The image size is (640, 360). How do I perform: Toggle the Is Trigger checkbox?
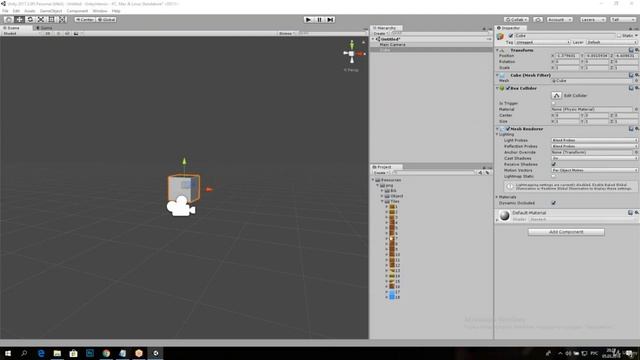553,103
